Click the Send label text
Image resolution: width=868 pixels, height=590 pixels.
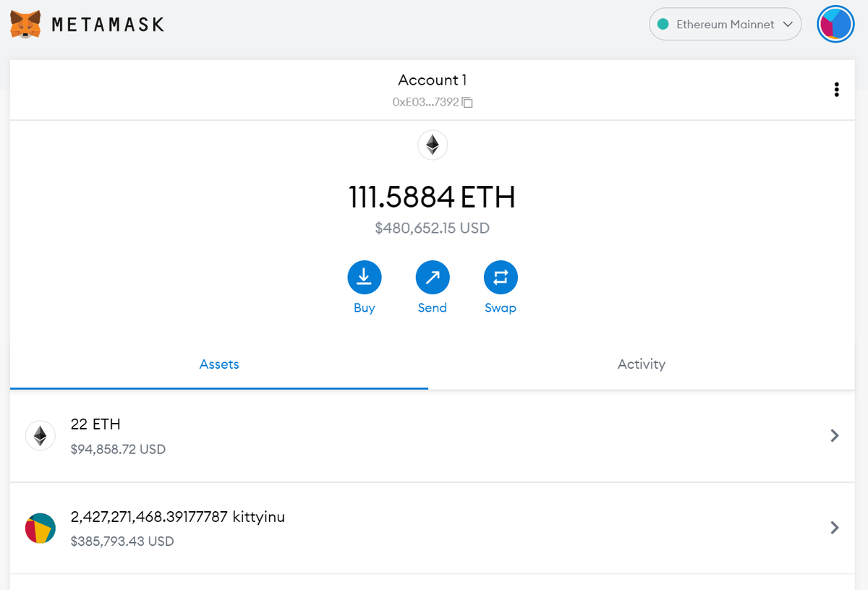(x=433, y=308)
